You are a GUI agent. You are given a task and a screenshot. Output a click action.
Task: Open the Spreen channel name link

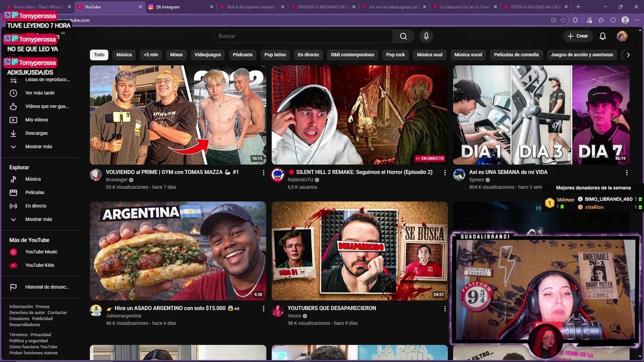[x=476, y=180]
